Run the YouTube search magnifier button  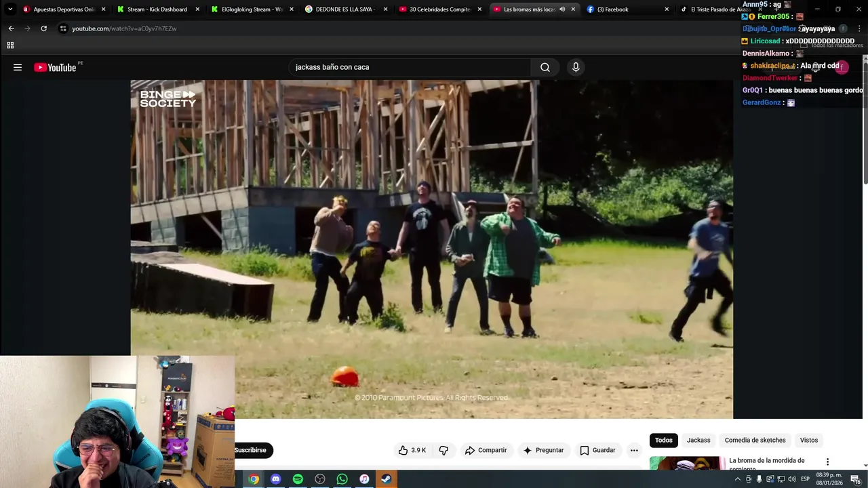(x=545, y=67)
